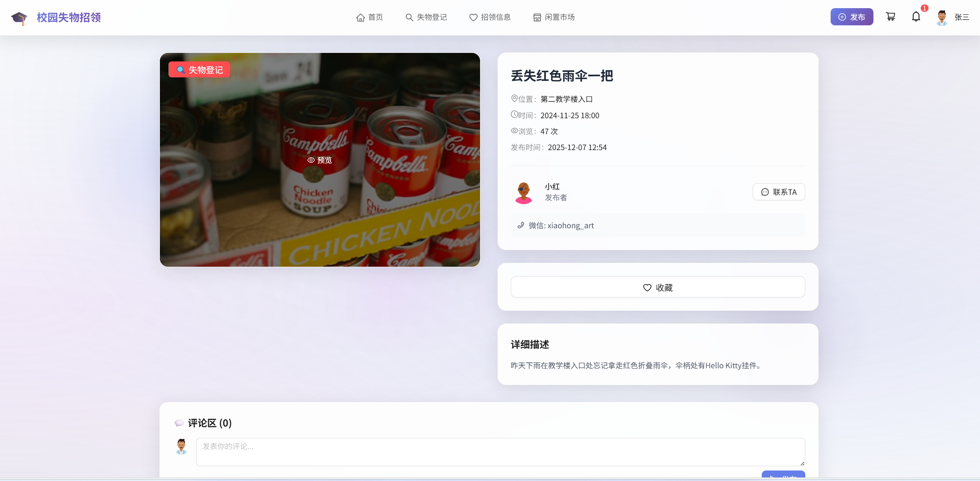This screenshot has height=481, width=980.
Task: Open 闲置市场 navigation item
Action: click(x=554, y=17)
